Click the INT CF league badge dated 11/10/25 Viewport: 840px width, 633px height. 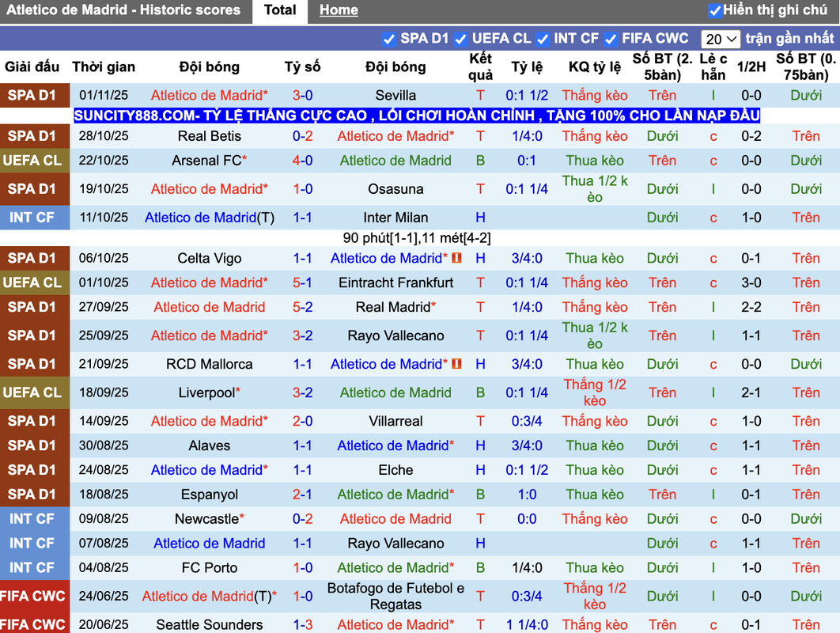[35, 218]
